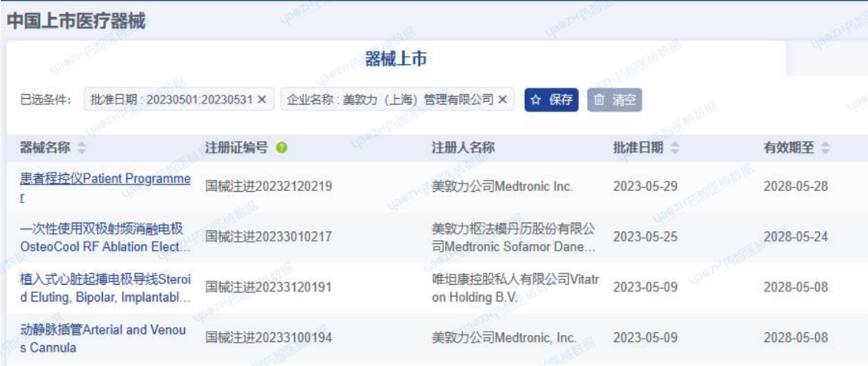Select approval date 2023-05-25
Image resolution: width=868 pixels, height=366 pixels.
645,237
